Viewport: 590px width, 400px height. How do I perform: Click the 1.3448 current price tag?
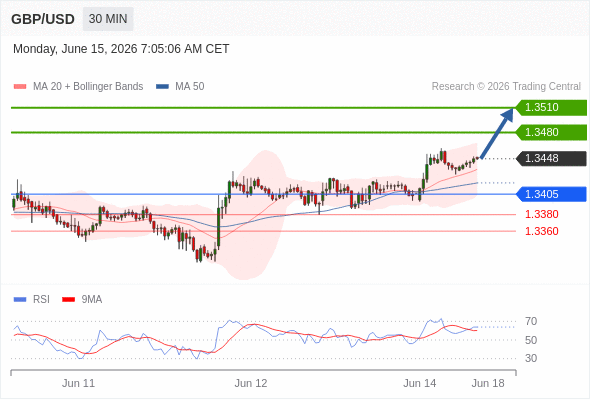(x=551, y=158)
